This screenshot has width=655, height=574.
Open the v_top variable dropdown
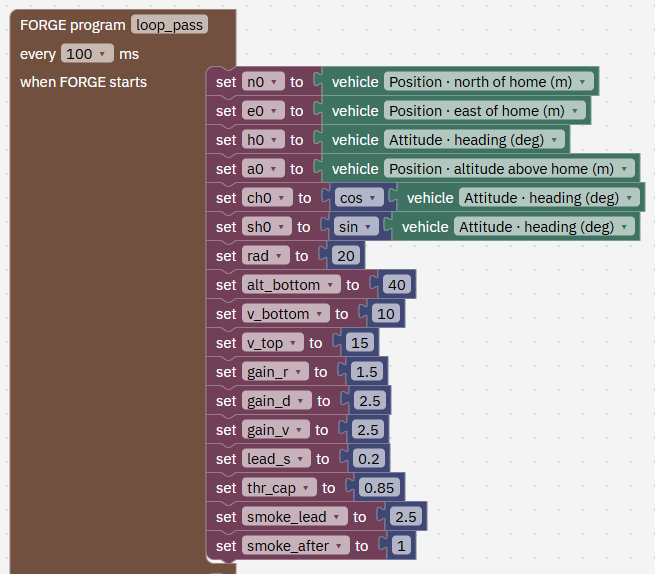pos(273,343)
